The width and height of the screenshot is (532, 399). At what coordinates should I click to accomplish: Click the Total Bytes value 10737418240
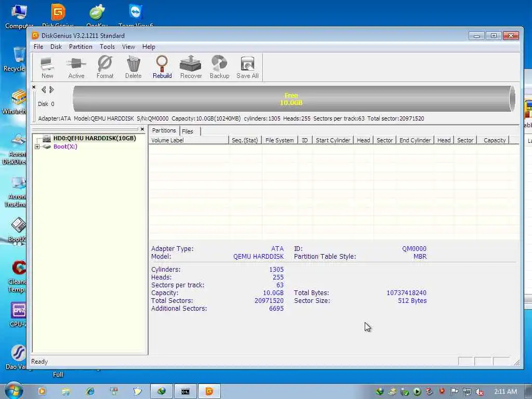[x=406, y=293]
